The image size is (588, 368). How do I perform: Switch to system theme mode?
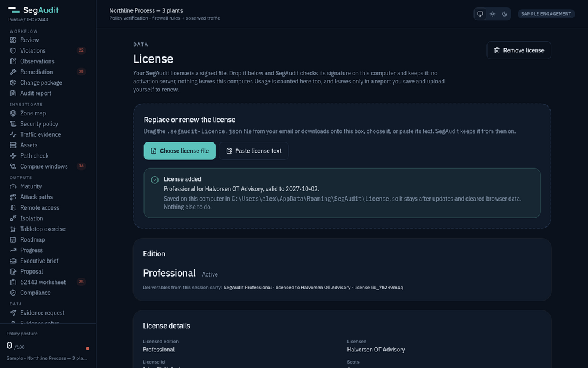[480, 14]
